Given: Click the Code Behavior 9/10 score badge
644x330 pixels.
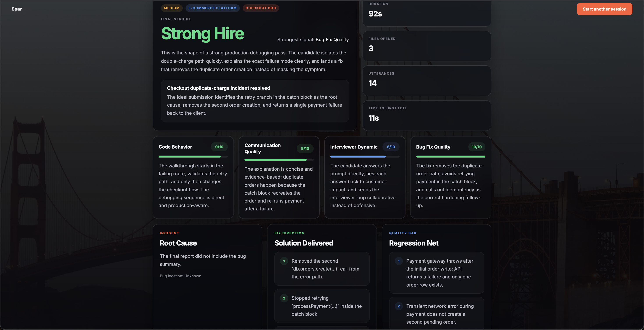Looking at the screenshot, I should pyautogui.click(x=219, y=147).
